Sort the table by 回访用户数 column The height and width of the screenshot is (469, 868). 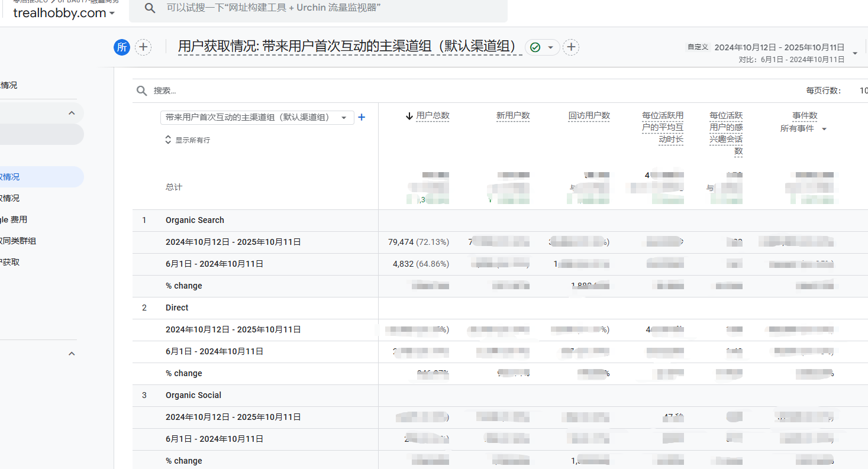[589, 116]
